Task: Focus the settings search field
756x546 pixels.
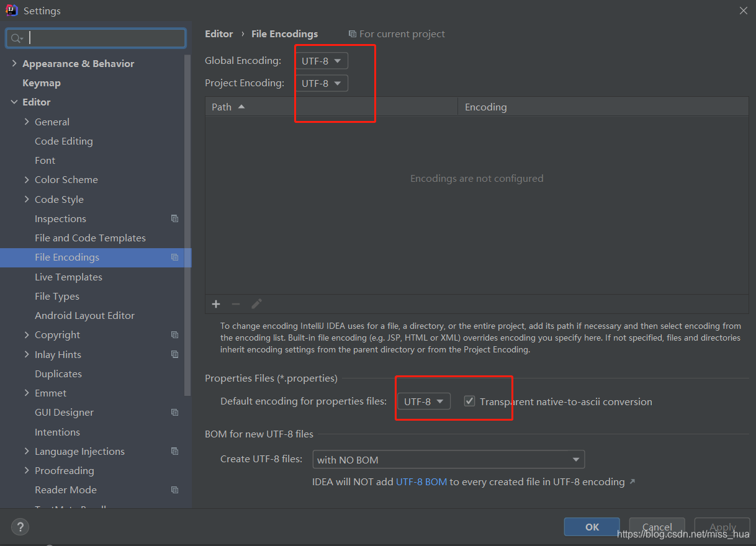Action: pos(96,38)
